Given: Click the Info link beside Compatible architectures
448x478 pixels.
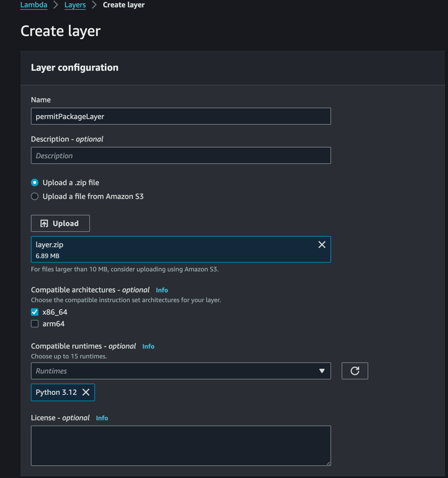Looking at the screenshot, I should pyautogui.click(x=162, y=289).
